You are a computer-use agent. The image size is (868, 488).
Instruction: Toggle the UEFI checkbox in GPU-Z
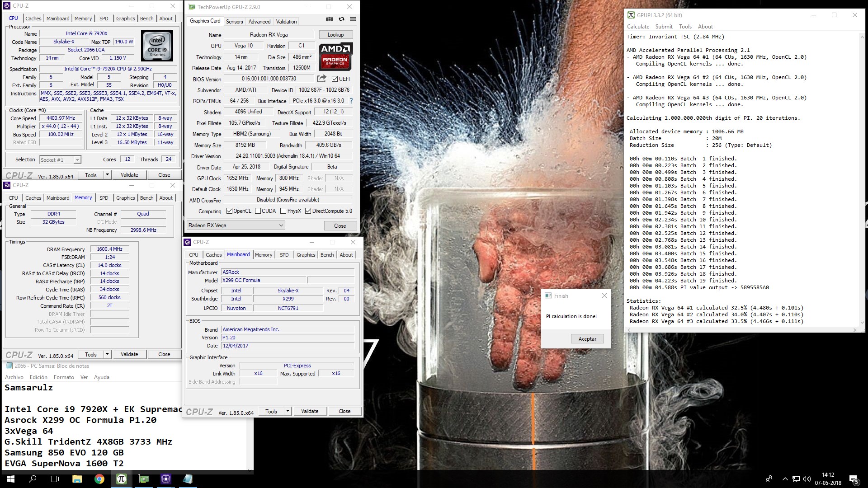(x=335, y=79)
